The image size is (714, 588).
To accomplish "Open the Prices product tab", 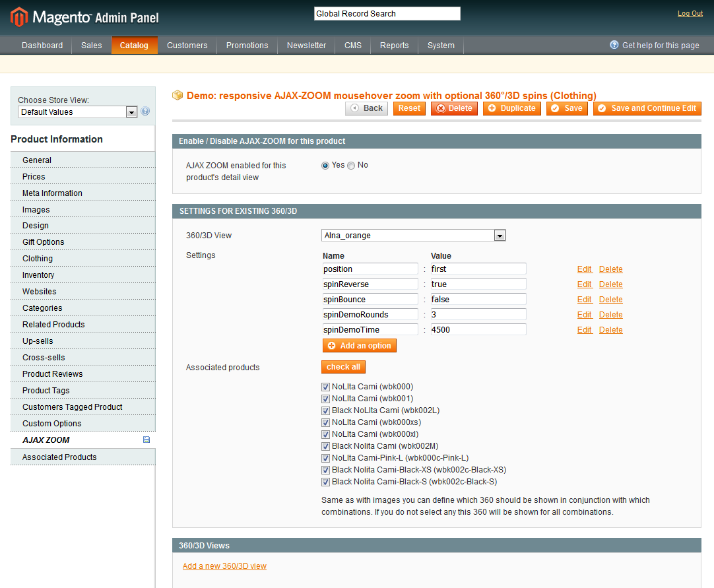I will click(83, 177).
